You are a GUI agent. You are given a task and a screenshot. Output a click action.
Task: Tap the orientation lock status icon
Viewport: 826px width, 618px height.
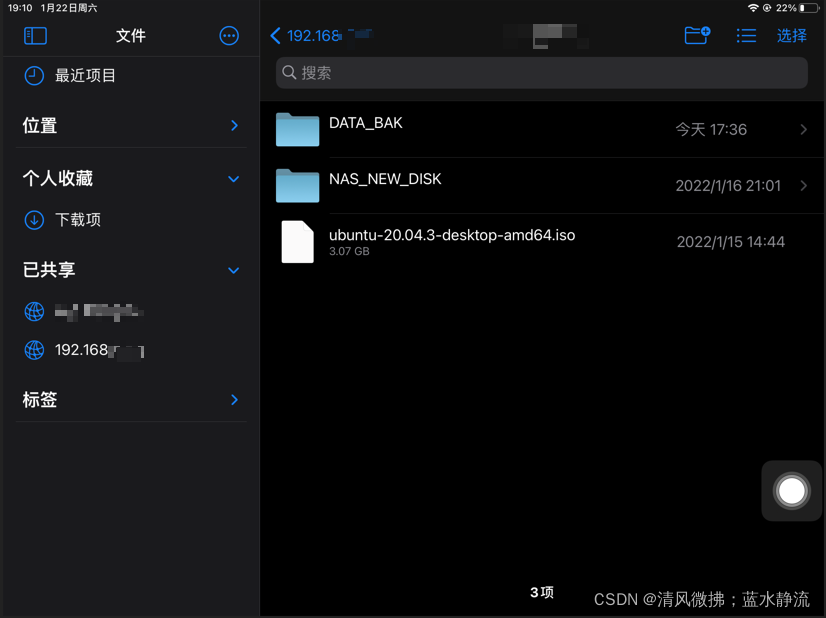tap(767, 8)
